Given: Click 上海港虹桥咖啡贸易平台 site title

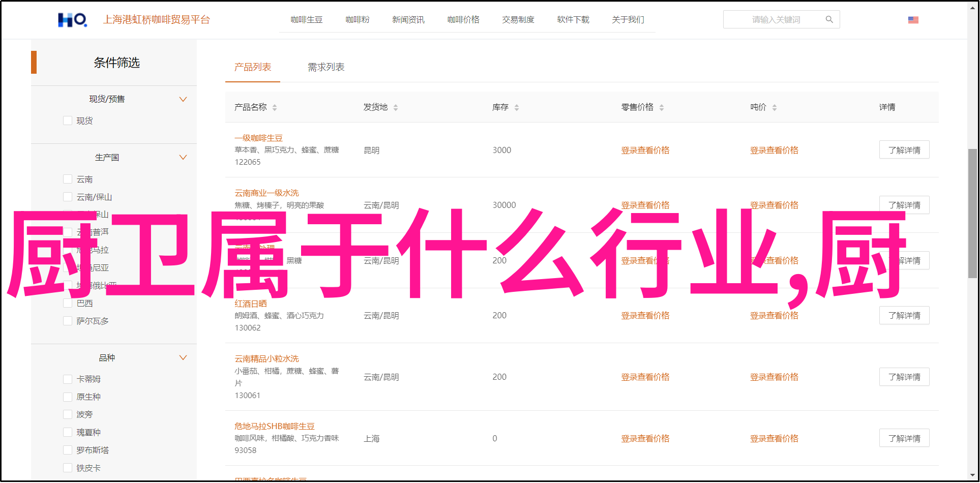Looking at the screenshot, I should pyautogui.click(x=157, y=20).
